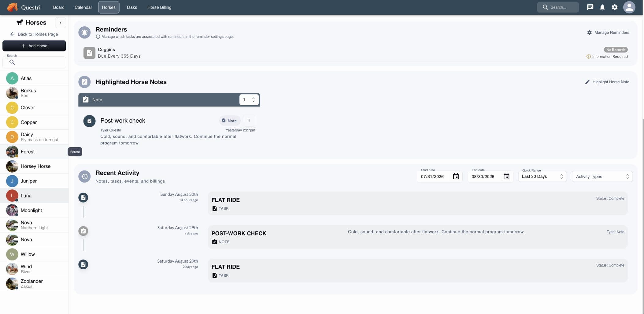Click the Add Horse button

pos(34,46)
